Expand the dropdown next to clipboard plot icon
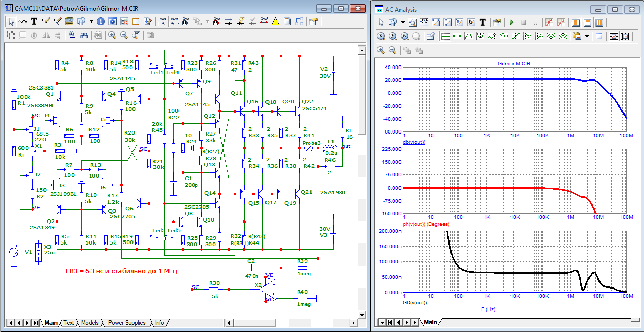 point(587,36)
